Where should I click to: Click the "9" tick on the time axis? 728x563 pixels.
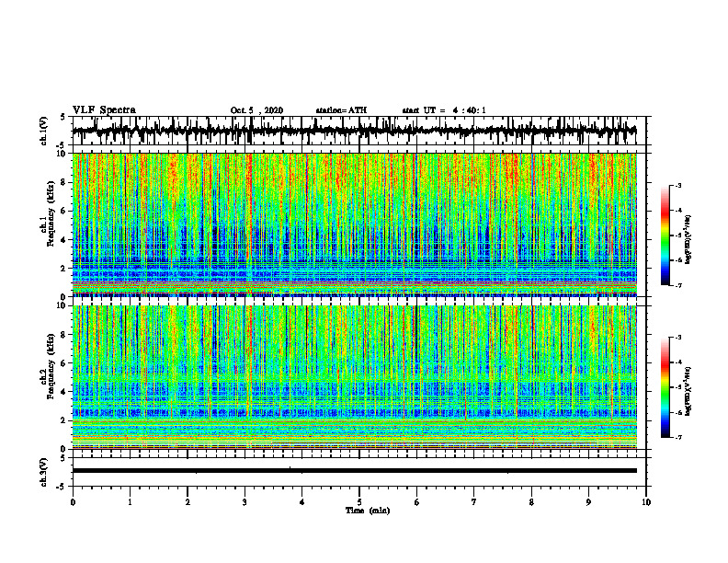tap(588, 502)
